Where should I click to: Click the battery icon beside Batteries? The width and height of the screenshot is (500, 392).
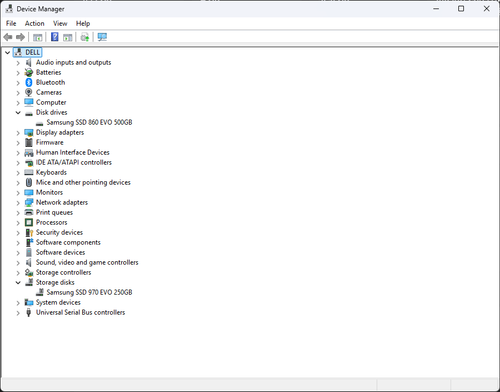29,72
